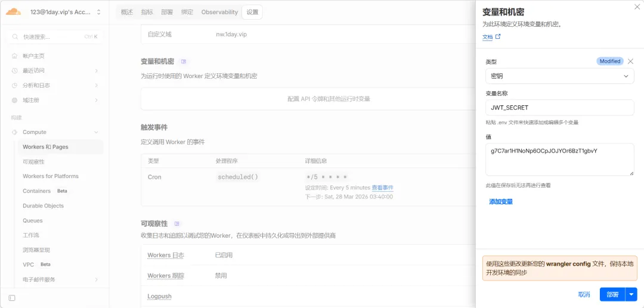This screenshot has width=644, height=308.
Task: Focus the 快速搜索 input field
Action: click(x=55, y=36)
